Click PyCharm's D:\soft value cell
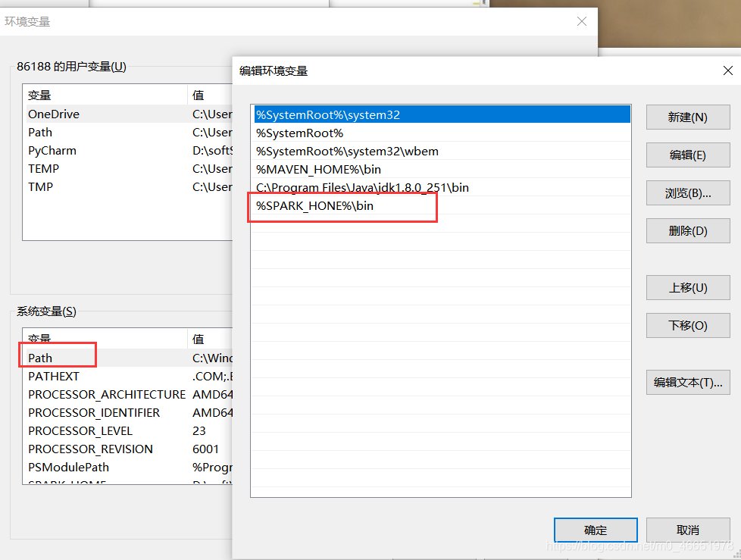Viewport: 741px width, 560px height. (x=212, y=150)
